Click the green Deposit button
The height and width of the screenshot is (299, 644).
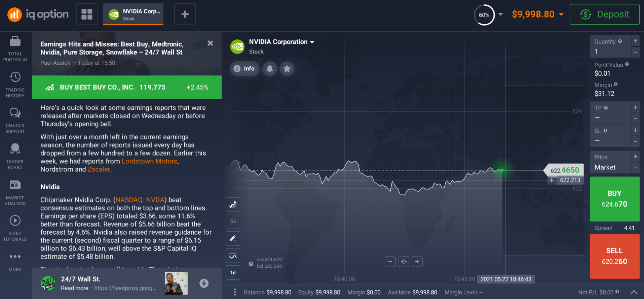point(605,14)
